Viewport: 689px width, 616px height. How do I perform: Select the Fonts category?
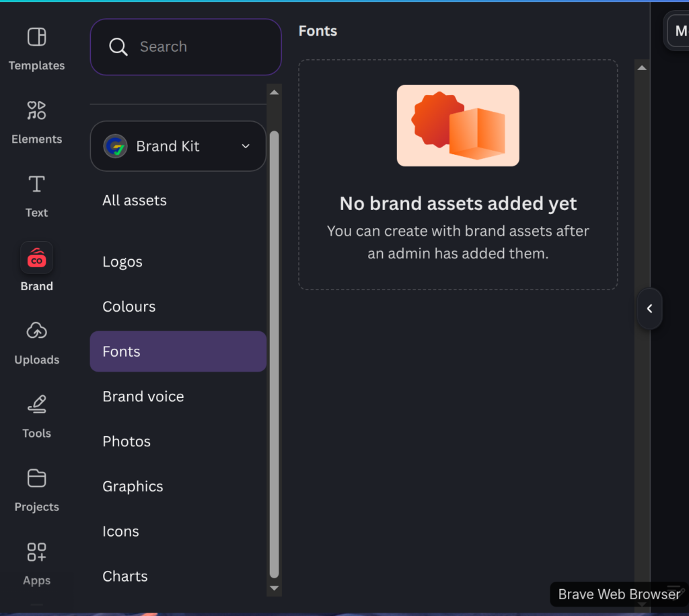click(x=178, y=351)
